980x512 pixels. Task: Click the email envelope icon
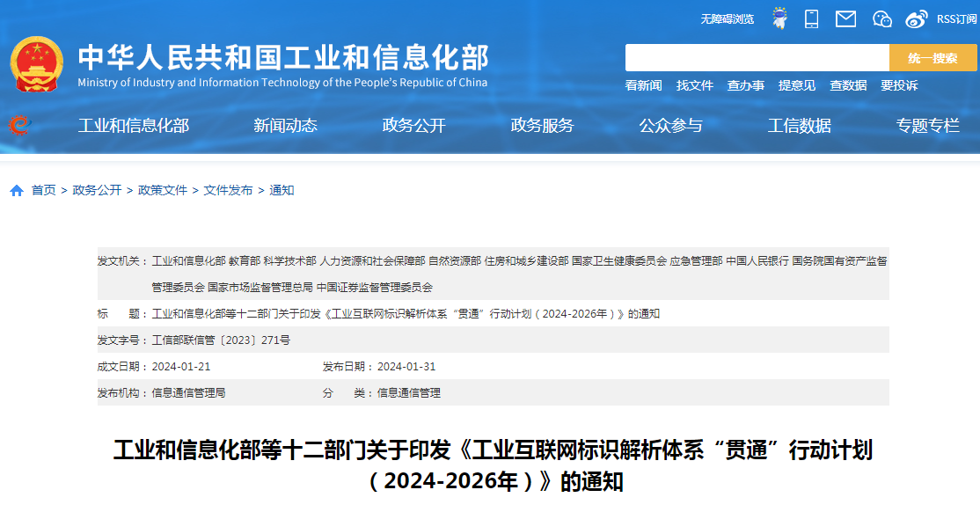pos(845,18)
